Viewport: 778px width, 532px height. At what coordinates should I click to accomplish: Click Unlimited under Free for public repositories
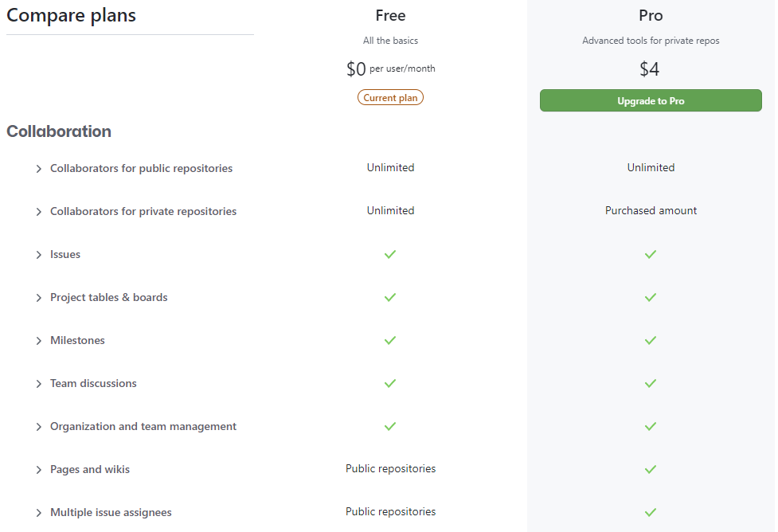tap(390, 167)
